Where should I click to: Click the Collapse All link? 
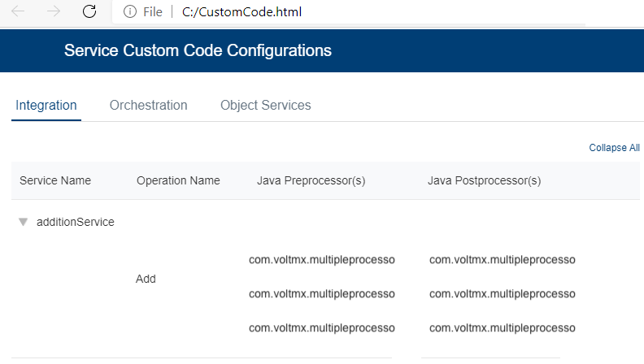click(x=614, y=148)
